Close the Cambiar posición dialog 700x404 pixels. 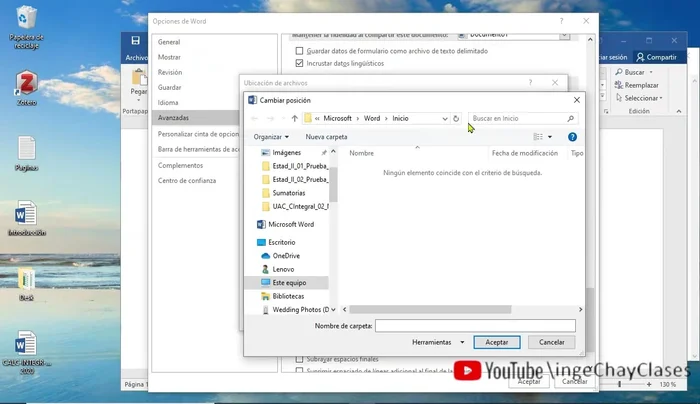(x=577, y=100)
